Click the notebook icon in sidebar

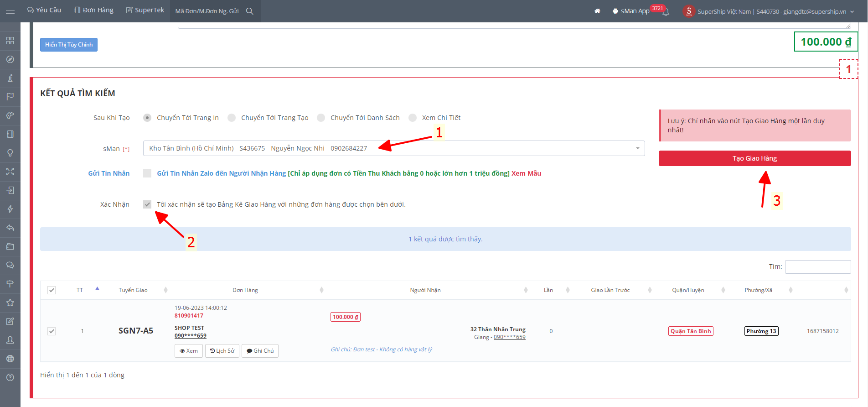click(x=10, y=134)
